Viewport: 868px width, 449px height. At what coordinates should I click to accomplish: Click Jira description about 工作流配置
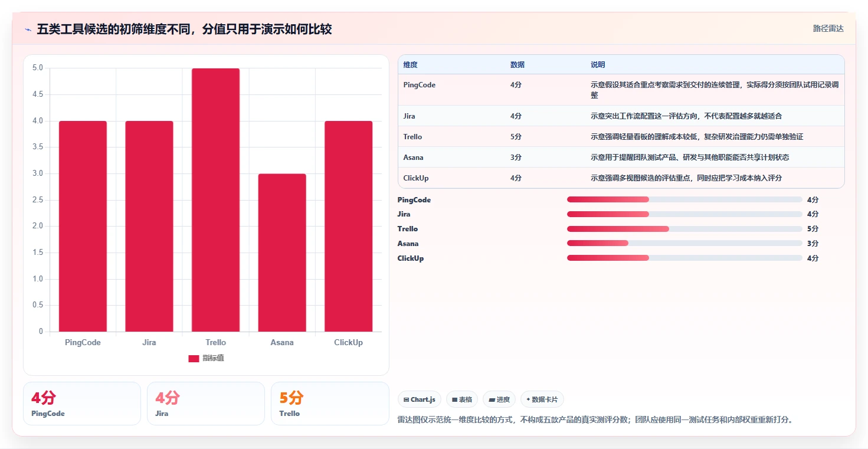686,116
